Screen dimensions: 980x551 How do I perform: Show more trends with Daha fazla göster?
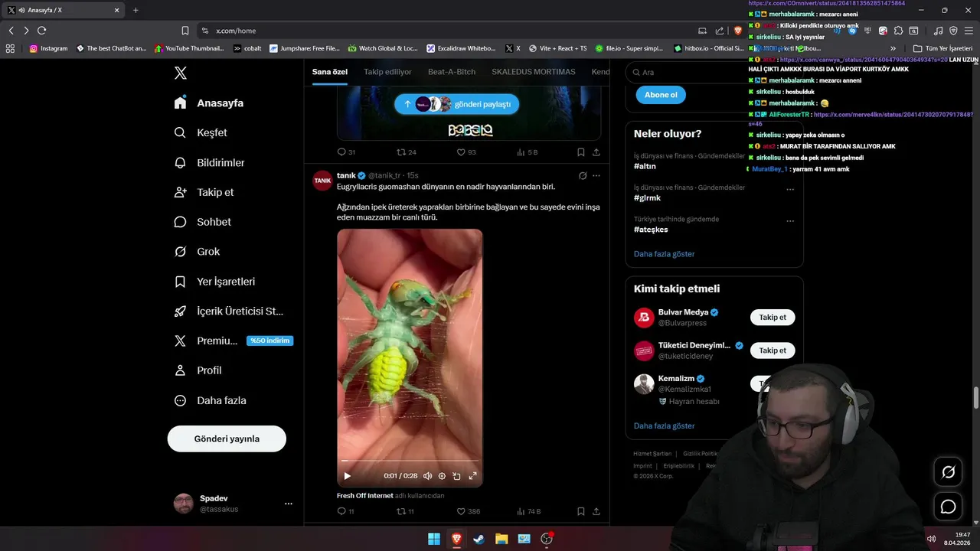pyautogui.click(x=665, y=254)
